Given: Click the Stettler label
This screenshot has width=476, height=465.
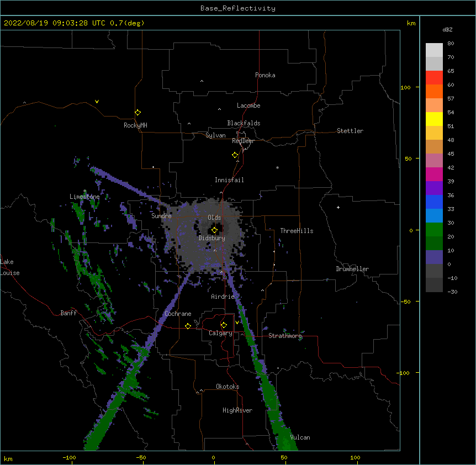Looking at the screenshot, I should [350, 131].
